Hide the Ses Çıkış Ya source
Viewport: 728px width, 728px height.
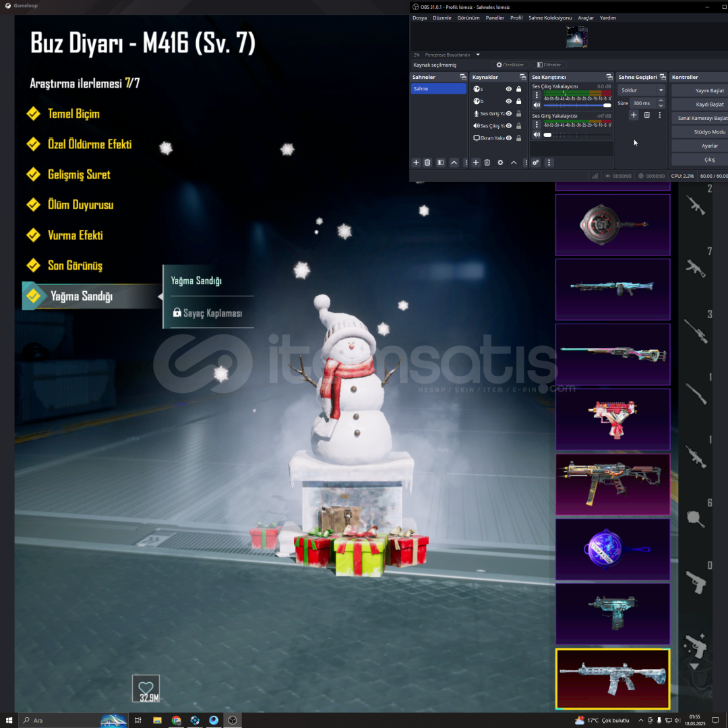click(509, 126)
